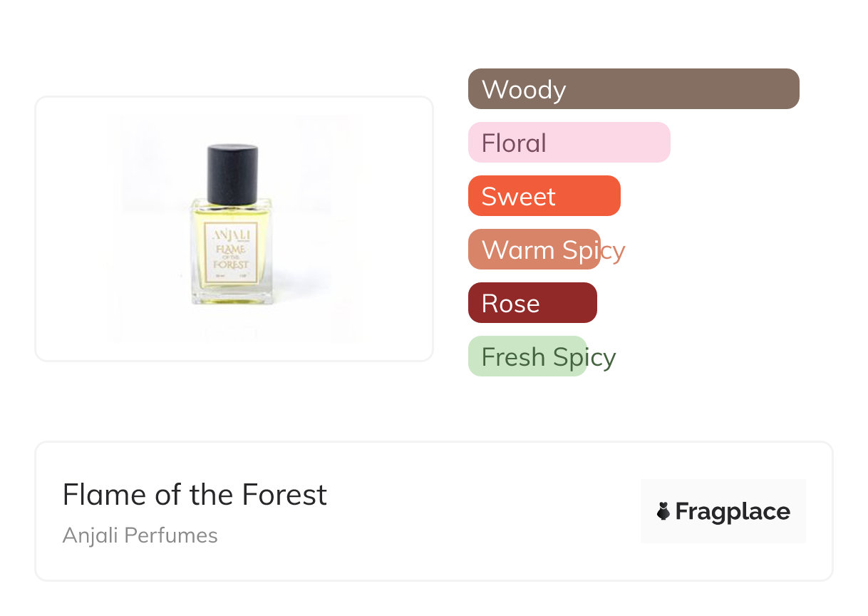Open the Anjali Perfumes brand link
The width and height of the screenshot is (868, 616).
140,535
